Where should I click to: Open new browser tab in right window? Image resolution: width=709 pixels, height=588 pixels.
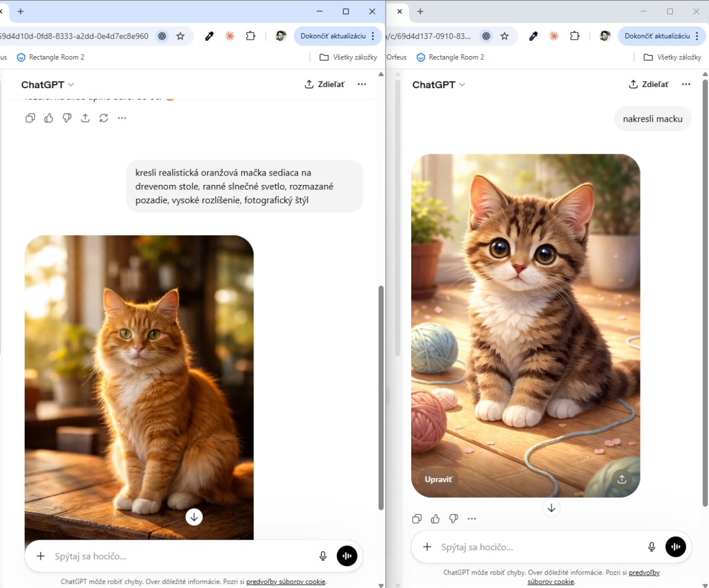pos(421,11)
